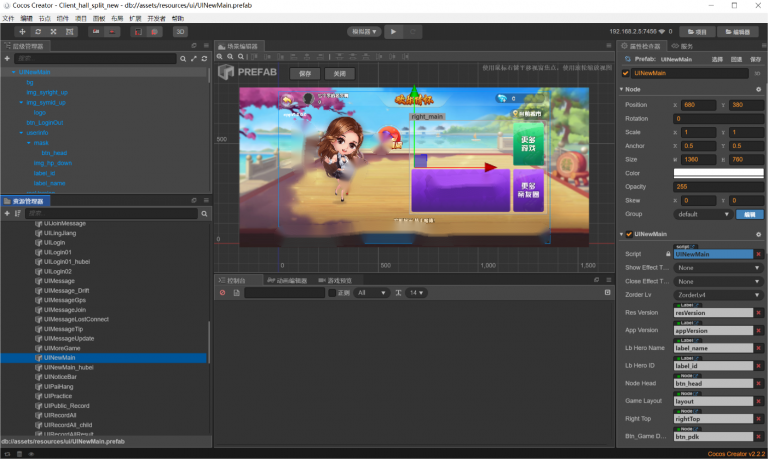The height and width of the screenshot is (459, 768).
Task: Click the 保存 save prefab button in scene
Action: (305, 73)
